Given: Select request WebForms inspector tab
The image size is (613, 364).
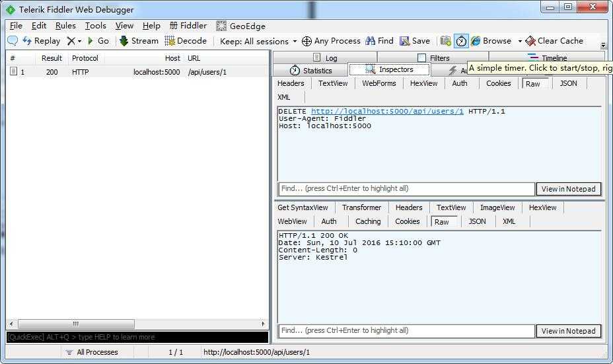Looking at the screenshot, I should click(x=379, y=83).
